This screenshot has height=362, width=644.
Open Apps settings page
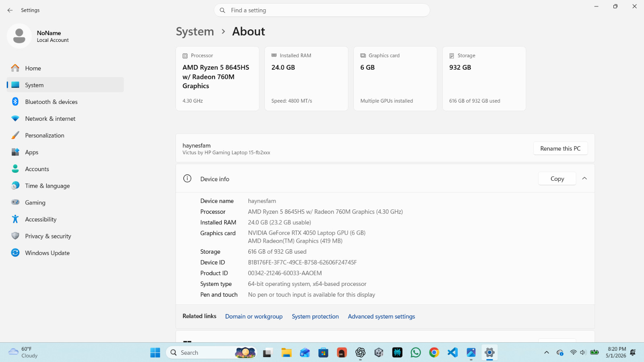tap(65, 152)
